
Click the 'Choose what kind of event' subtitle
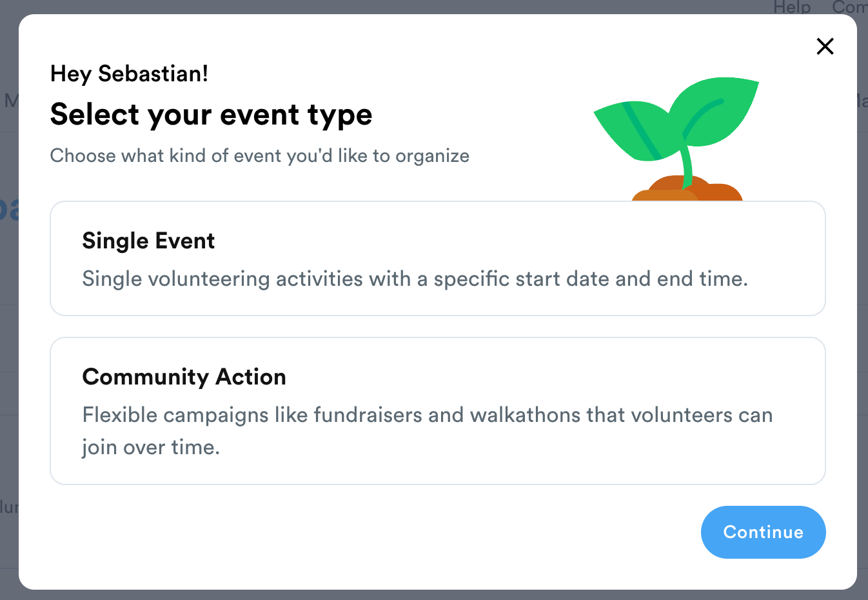(259, 155)
